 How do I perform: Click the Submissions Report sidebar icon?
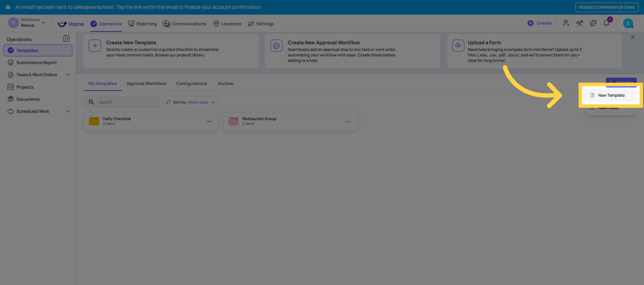click(x=11, y=62)
